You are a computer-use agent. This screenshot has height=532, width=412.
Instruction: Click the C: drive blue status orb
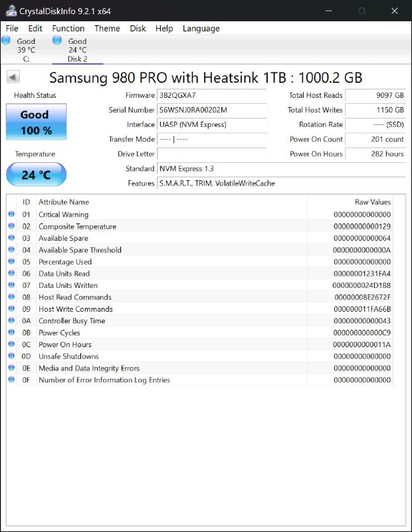6,40
